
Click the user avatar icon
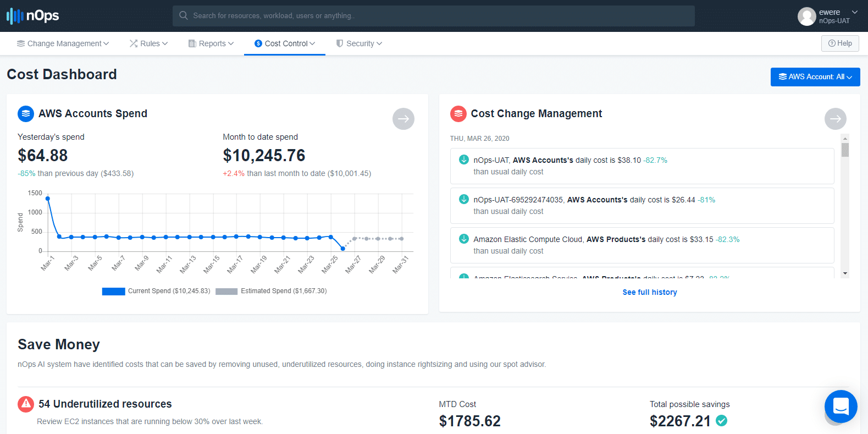pyautogui.click(x=806, y=17)
